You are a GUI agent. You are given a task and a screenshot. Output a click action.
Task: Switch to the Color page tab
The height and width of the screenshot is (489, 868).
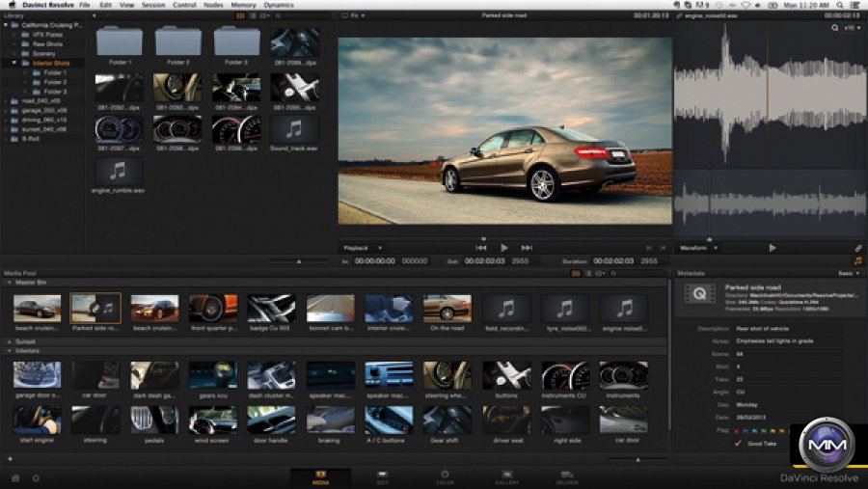(445, 475)
